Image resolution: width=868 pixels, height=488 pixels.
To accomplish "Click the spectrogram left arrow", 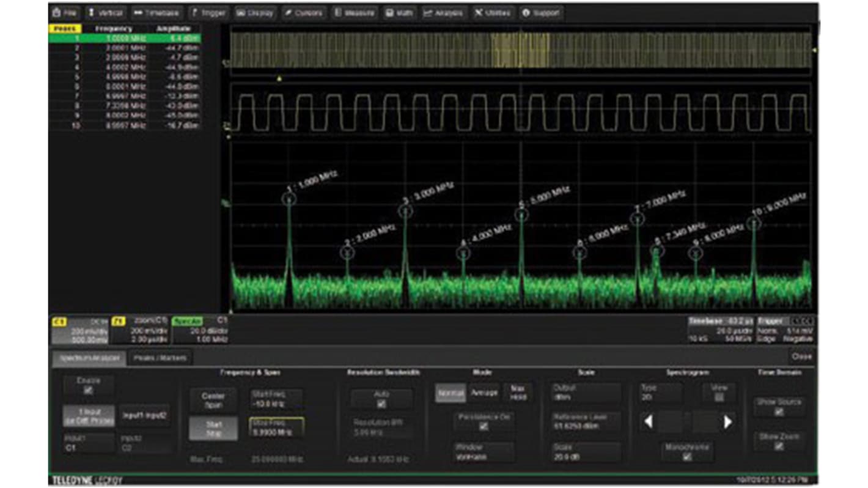I will coord(649,422).
